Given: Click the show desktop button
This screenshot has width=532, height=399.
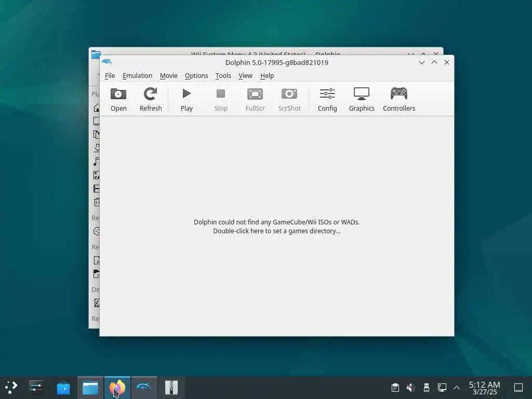Looking at the screenshot, I should 518,388.
